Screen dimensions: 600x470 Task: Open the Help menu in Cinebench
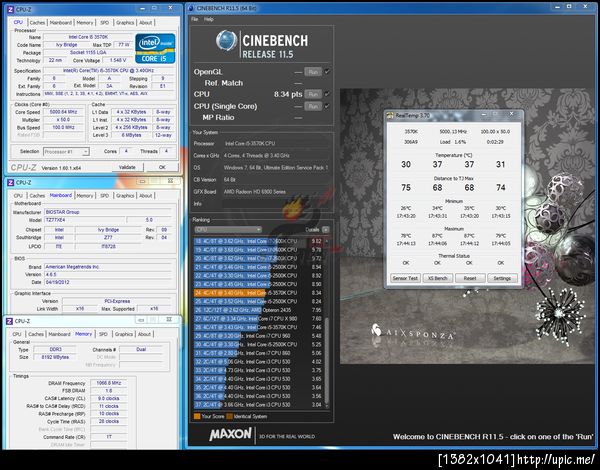pyautogui.click(x=209, y=19)
